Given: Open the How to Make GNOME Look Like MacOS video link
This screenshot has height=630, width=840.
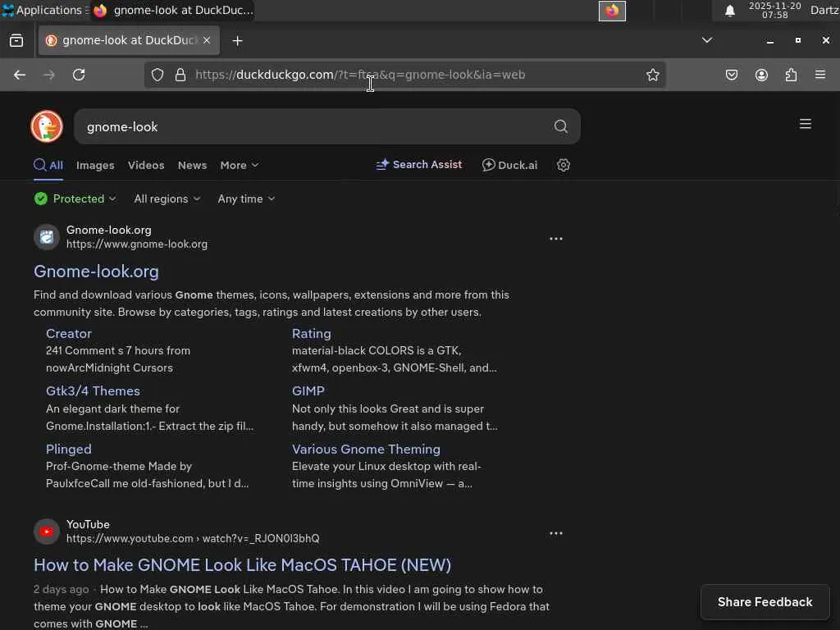Looking at the screenshot, I should click(x=243, y=564).
